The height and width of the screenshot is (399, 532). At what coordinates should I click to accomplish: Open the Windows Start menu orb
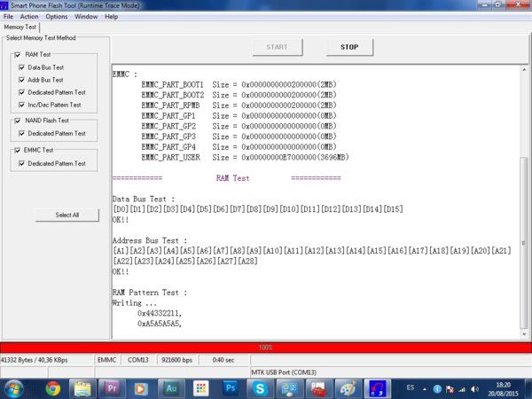coord(14,389)
